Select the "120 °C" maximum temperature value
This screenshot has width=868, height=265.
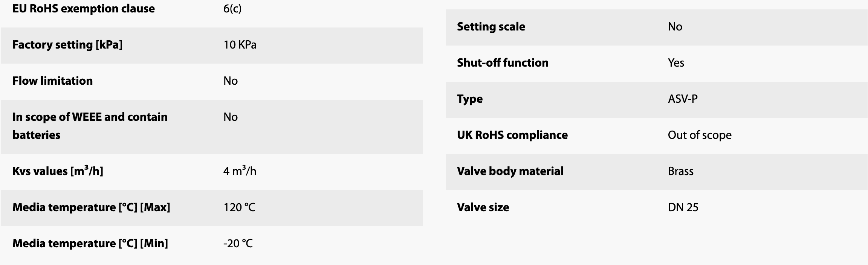pos(239,207)
